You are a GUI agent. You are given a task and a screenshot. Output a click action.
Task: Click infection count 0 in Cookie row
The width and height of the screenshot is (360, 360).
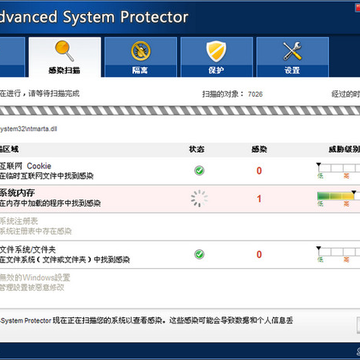click(259, 171)
